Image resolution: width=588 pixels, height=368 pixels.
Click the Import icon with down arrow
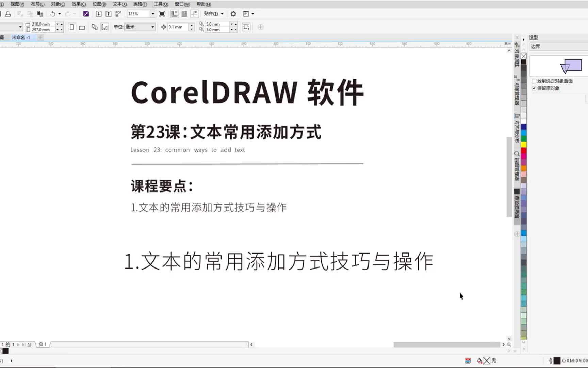click(99, 14)
